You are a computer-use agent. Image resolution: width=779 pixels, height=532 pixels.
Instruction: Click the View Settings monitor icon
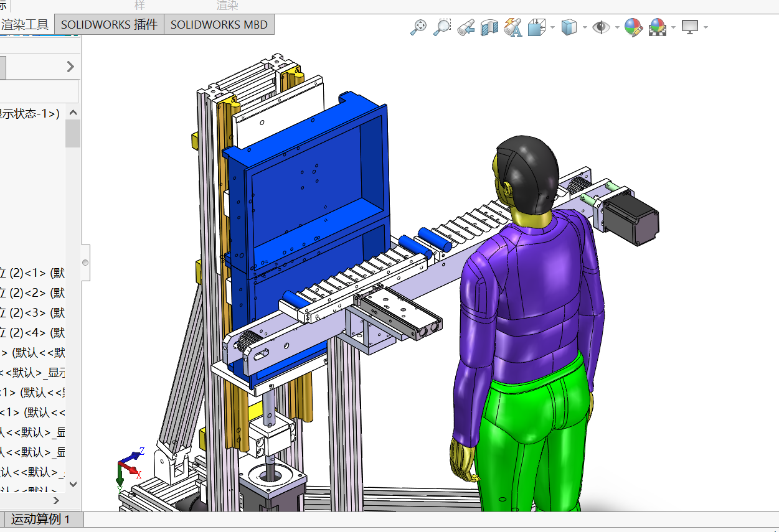point(690,27)
